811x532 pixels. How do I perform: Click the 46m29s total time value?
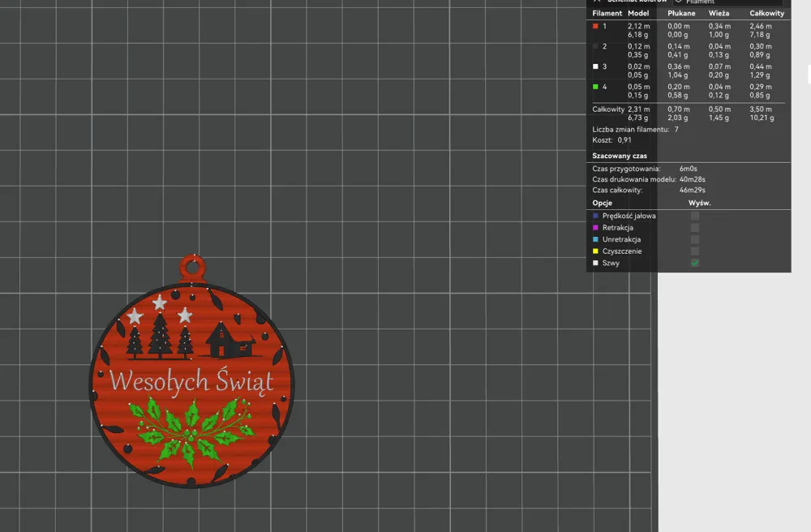pos(693,190)
